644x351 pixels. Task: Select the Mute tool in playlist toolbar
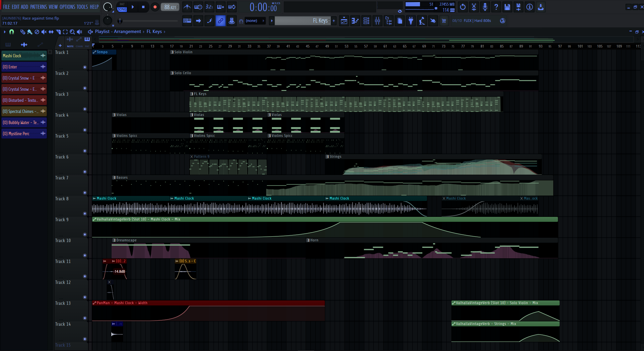[44, 32]
